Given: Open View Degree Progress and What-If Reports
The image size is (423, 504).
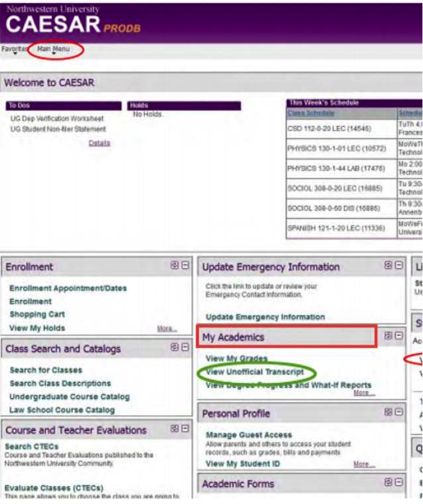Looking at the screenshot, I should [x=289, y=385].
